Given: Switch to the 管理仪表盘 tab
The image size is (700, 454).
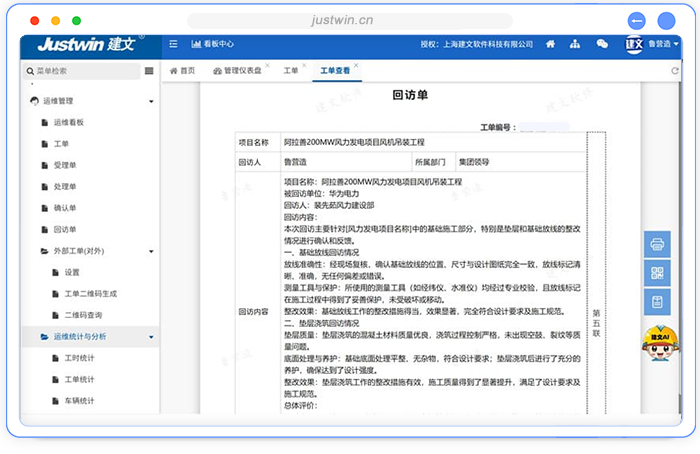Looking at the screenshot, I should click(x=242, y=71).
